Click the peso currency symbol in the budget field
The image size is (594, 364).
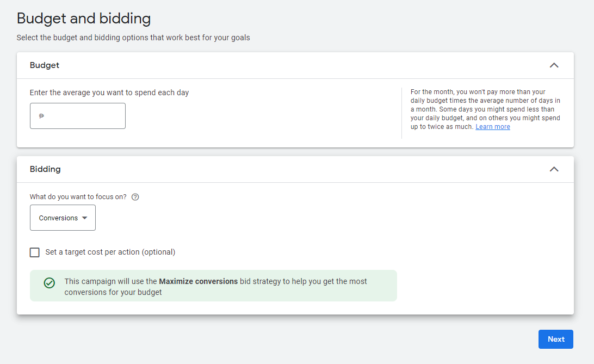coord(42,116)
